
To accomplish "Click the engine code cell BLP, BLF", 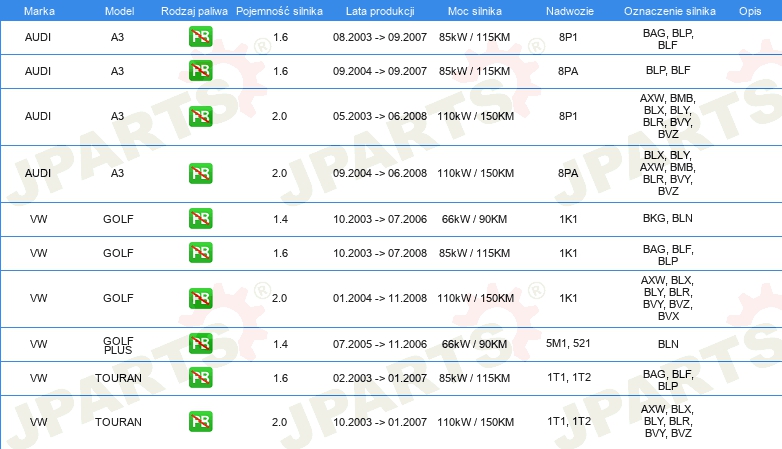I will [668, 70].
